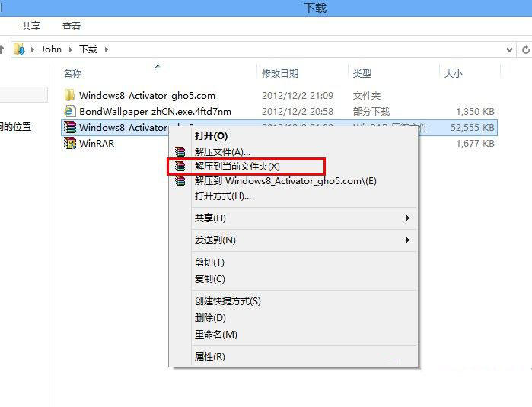
Task: Select the Windows8_Activator_gho5.com folder icon
Action: pos(69,95)
